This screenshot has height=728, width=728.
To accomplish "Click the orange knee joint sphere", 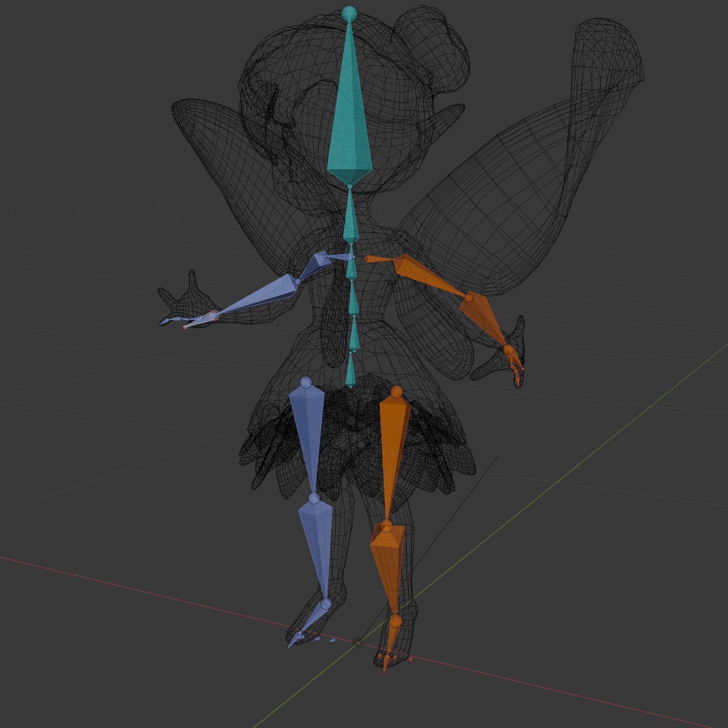I will (386, 526).
